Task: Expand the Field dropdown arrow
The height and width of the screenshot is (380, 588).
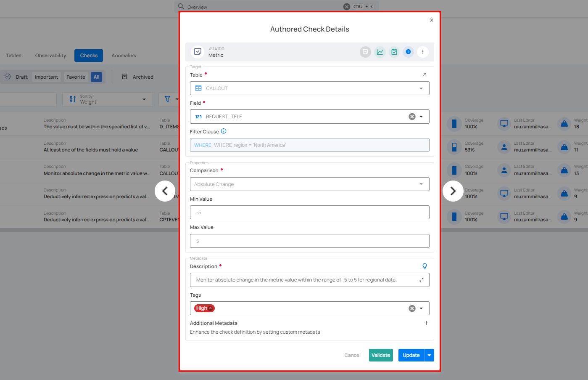Action: click(x=421, y=117)
